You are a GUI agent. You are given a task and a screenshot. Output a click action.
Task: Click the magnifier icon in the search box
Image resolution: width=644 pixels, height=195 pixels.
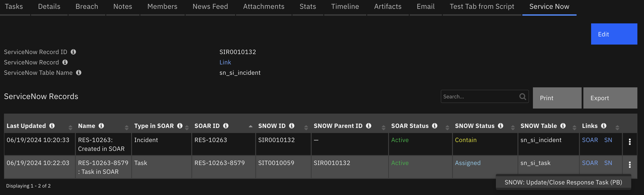(x=523, y=96)
